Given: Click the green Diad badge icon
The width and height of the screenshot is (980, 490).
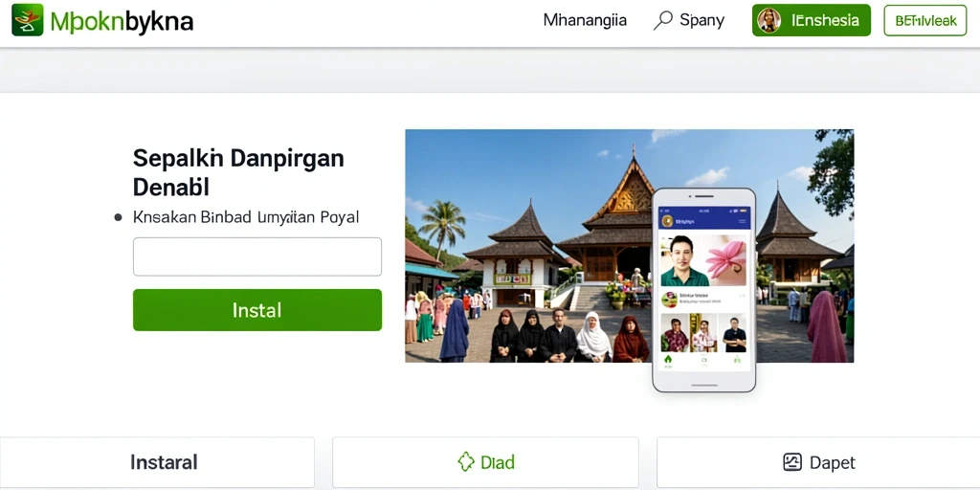Looking at the screenshot, I should click(x=466, y=462).
